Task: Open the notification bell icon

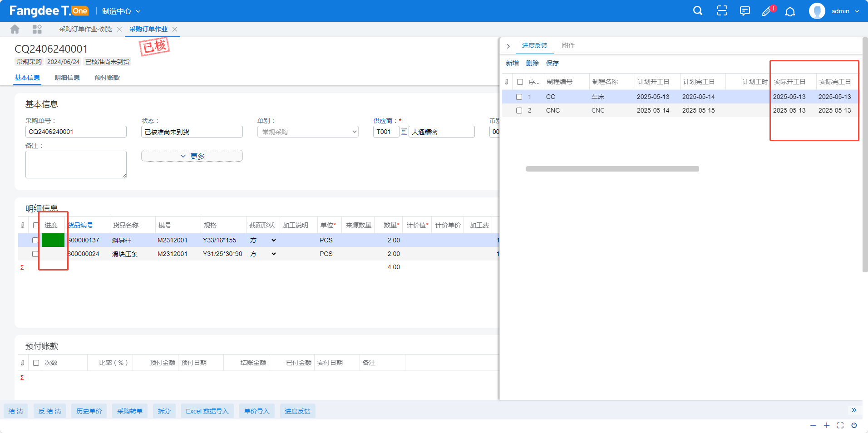Action: 790,11
